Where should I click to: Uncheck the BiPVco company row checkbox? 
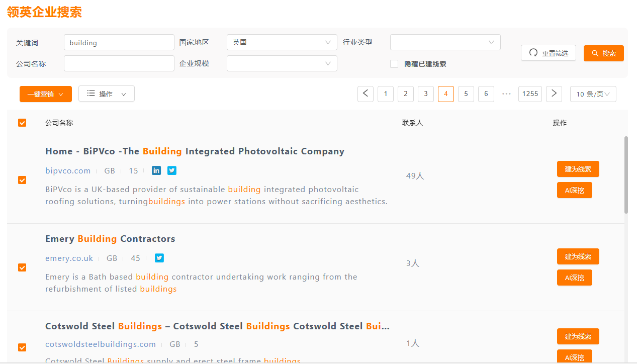click(x=22, y=180)
